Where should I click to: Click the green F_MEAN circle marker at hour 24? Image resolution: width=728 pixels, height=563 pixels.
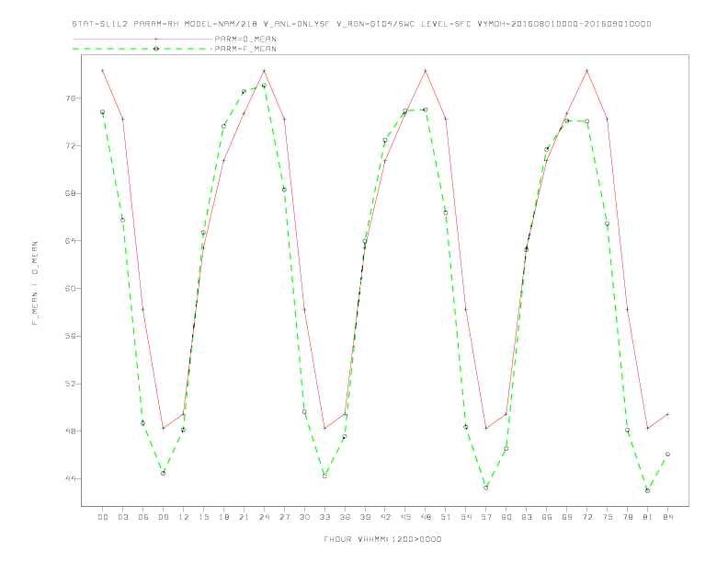[264, 86]
